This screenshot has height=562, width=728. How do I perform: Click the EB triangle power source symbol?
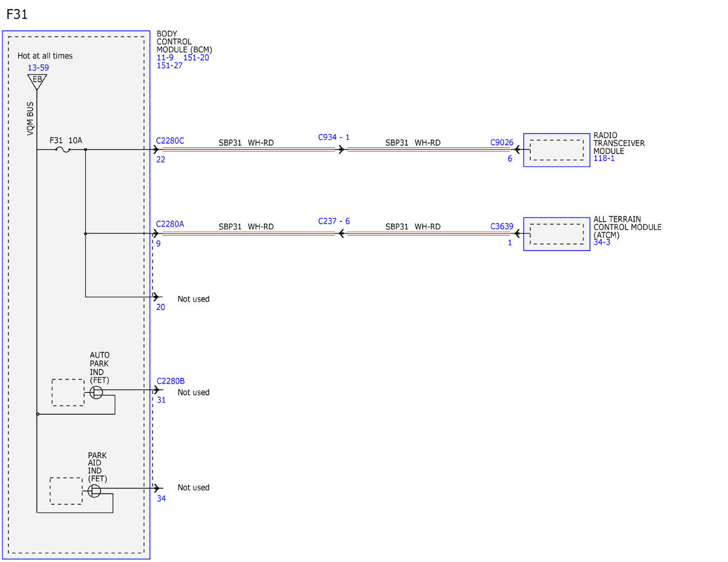click(x=38, y=81)
